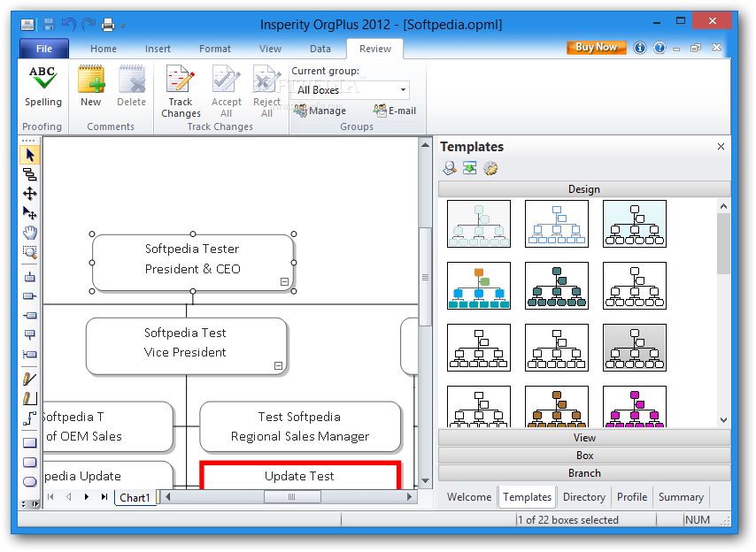756x552 pixels.
Task: Click the Redo arrow
Action: tap(89, 24)
